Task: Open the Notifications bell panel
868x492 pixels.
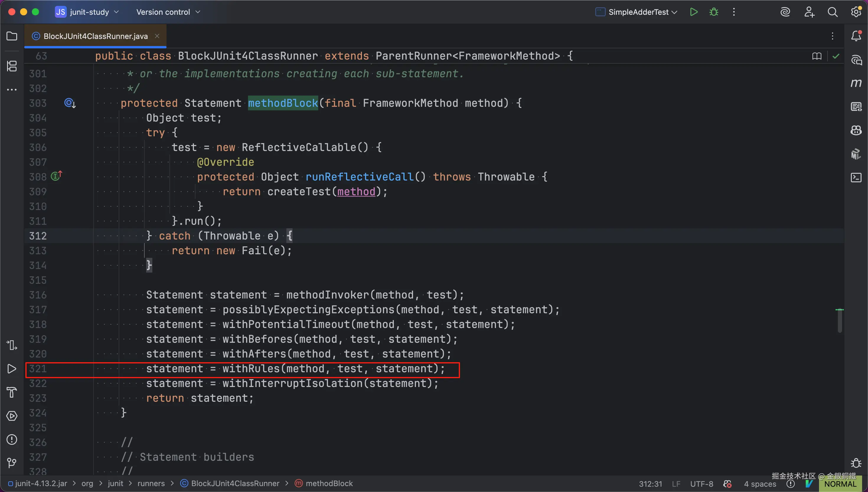Action: pyautogui.click(x=856, y=36)
